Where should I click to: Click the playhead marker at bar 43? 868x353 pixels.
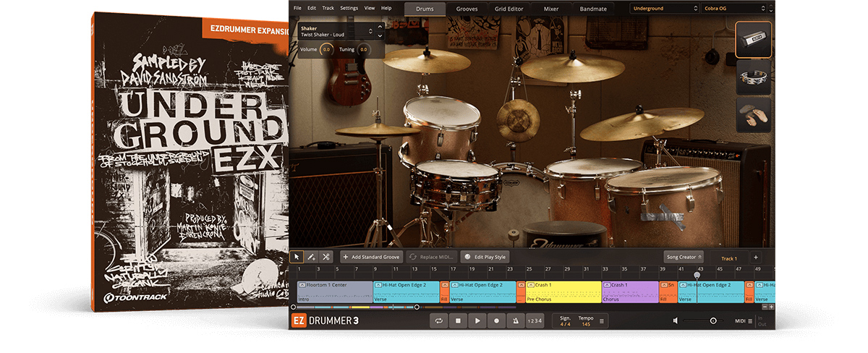(697, 275)
